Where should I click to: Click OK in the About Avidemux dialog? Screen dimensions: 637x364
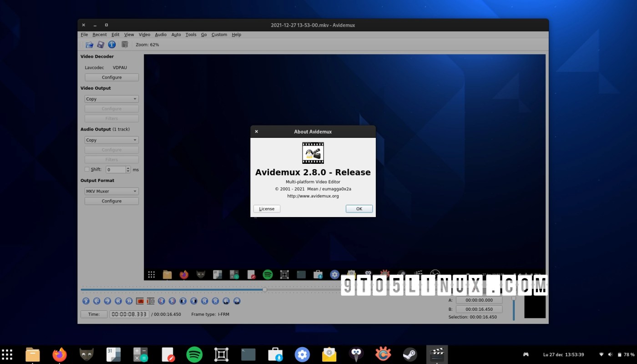tap(359, 209)
